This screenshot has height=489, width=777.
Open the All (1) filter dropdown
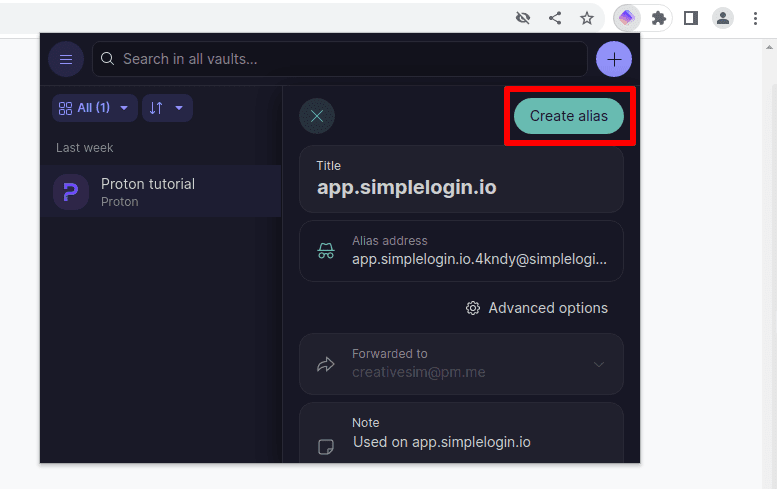(94, 108)
